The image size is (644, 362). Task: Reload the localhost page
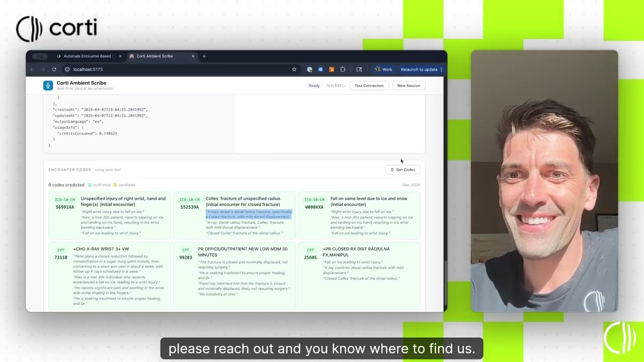[54, 69]
